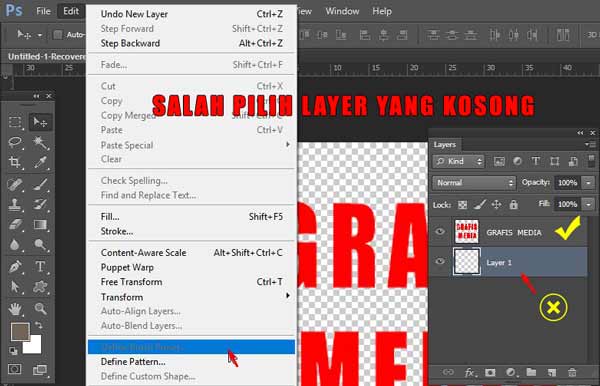Open Move tool preset picker arrow
This screenshot has width=600, height=386.
coord(40,35)
